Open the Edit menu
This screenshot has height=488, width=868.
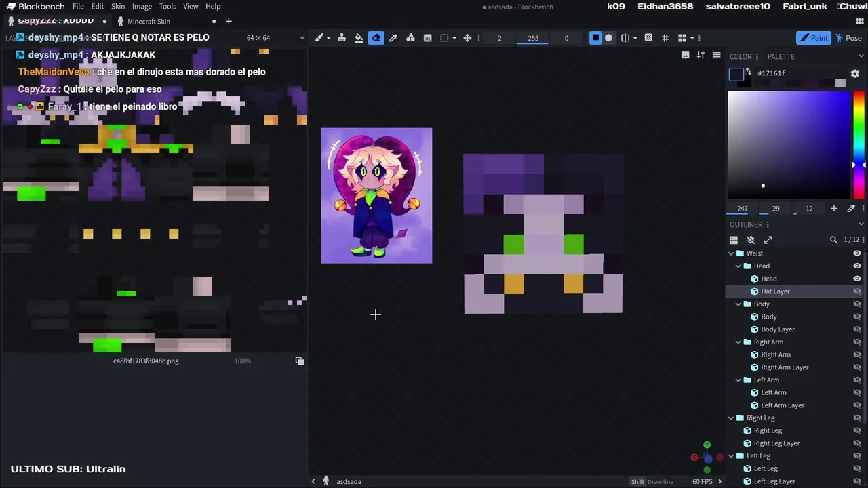[98, 7]
